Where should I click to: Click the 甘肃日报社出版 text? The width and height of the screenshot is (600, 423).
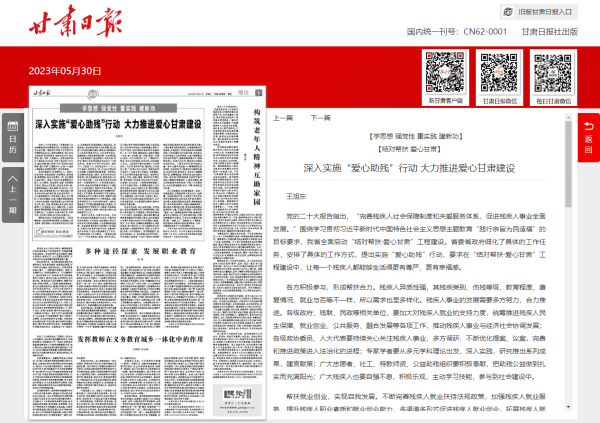click(549, 32)
